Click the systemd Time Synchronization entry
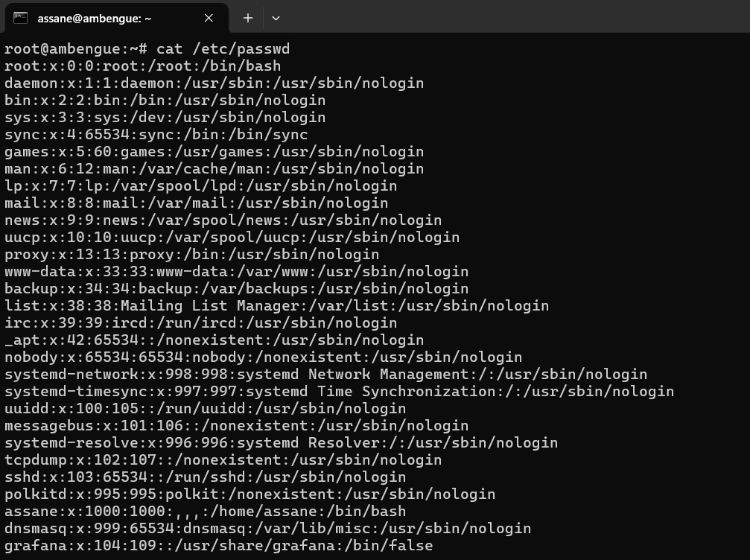This screenshot has height=560, width=750. 339,392
